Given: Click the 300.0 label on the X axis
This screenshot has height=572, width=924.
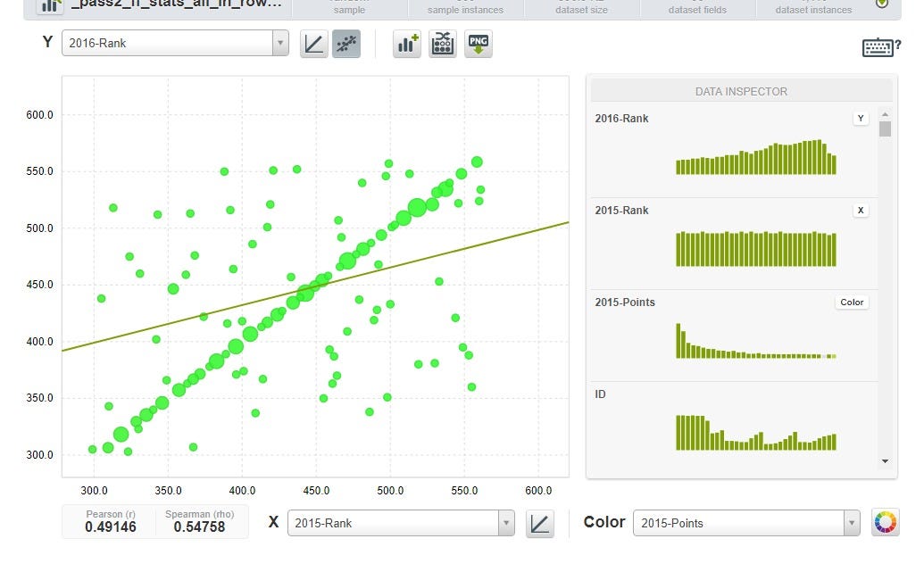Looking at the screenshot, I should tap(94, 491).
